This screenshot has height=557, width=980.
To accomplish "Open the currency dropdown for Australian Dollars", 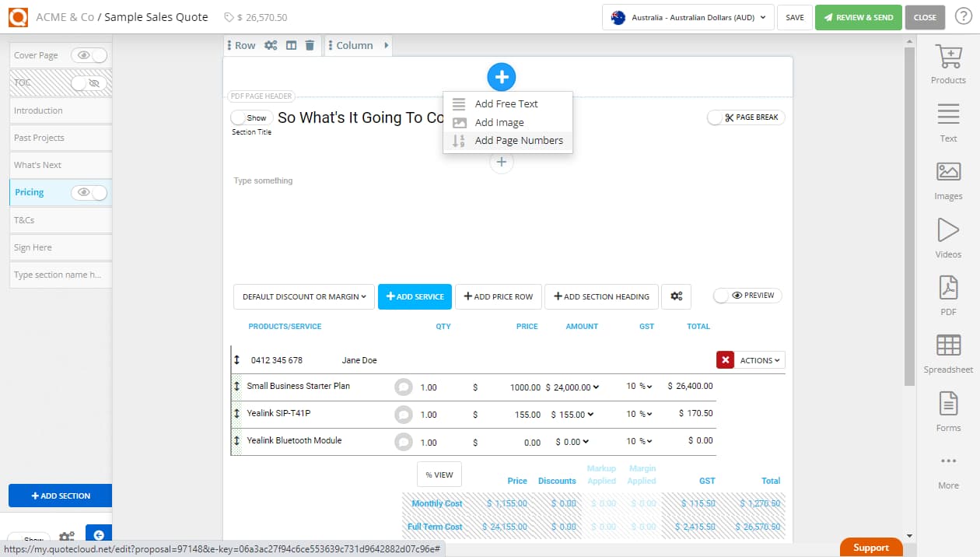I will pyautogui.click(x=687, y=16).
